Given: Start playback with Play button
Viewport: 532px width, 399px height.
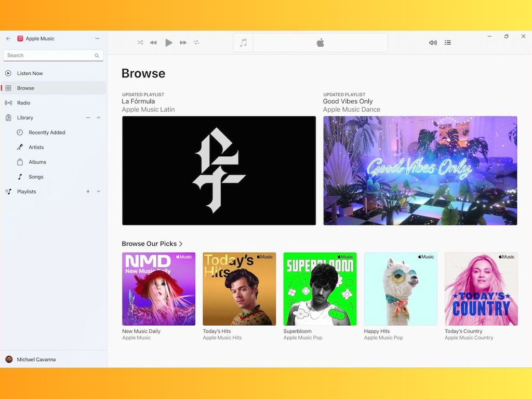Looking at the screenshot, I should pyautogui.click(x=169, y=43).
